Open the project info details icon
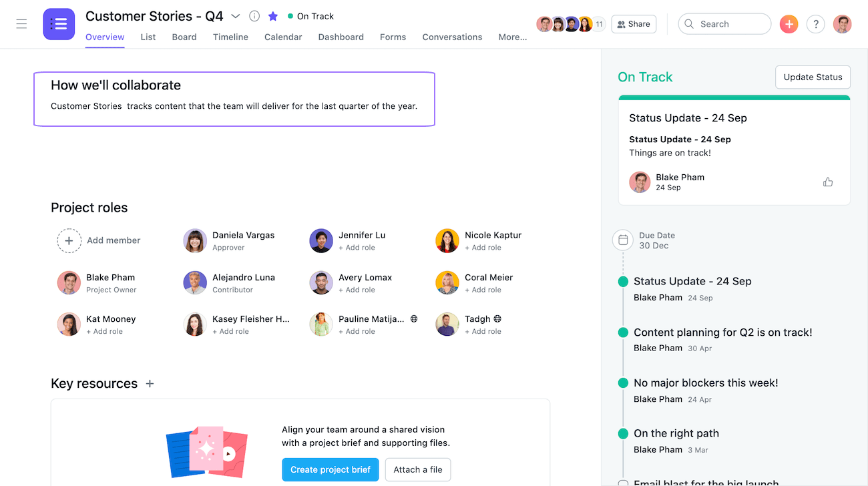 click(254, 16)
